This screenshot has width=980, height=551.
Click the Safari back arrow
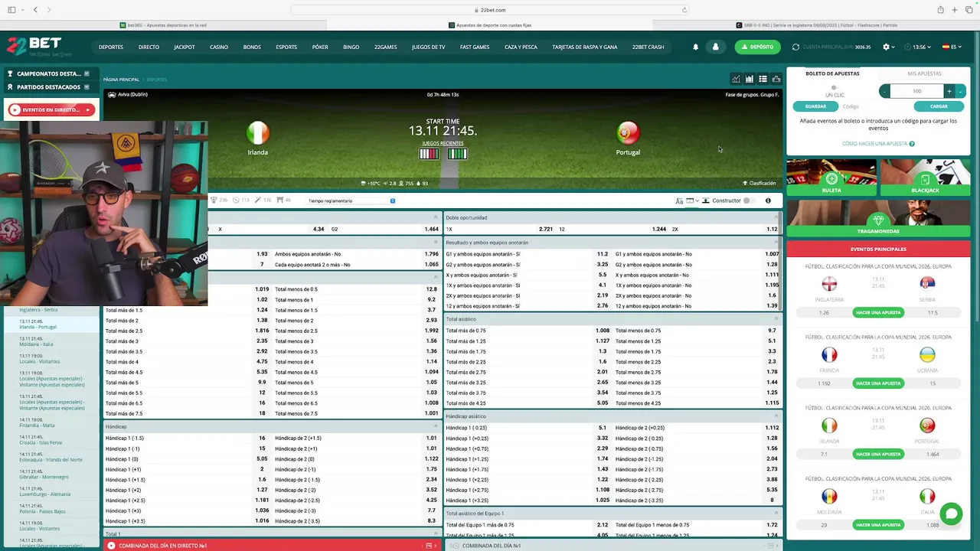click(x=35, y=10)
